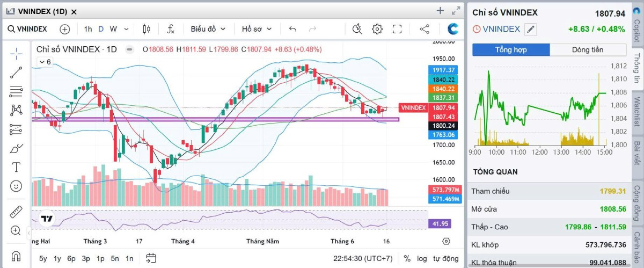Open the Fibonacci retracement tools
This screenshot has width=644, height=268.
16,91
